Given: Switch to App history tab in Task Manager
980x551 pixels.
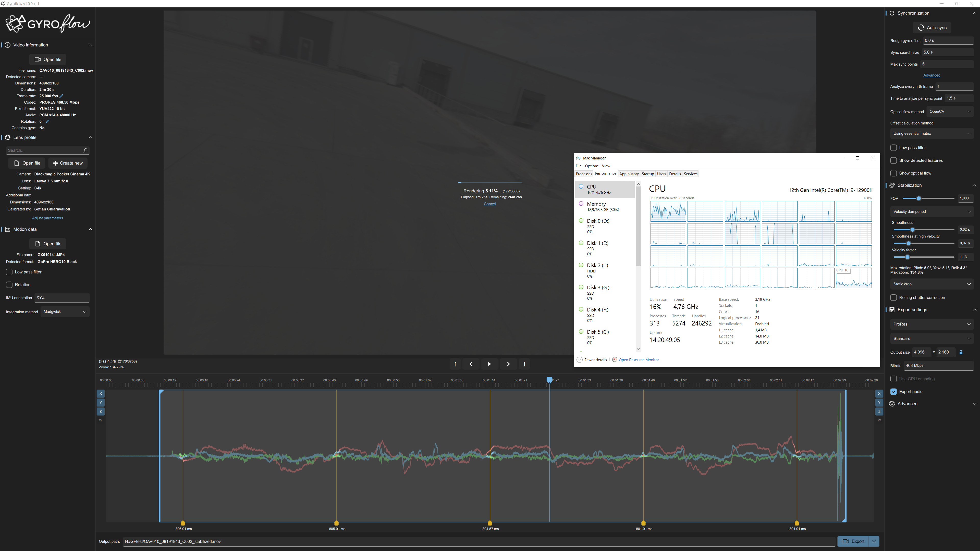Looking at the screenshot, I should pyautogui.click(x=629, y=174).
